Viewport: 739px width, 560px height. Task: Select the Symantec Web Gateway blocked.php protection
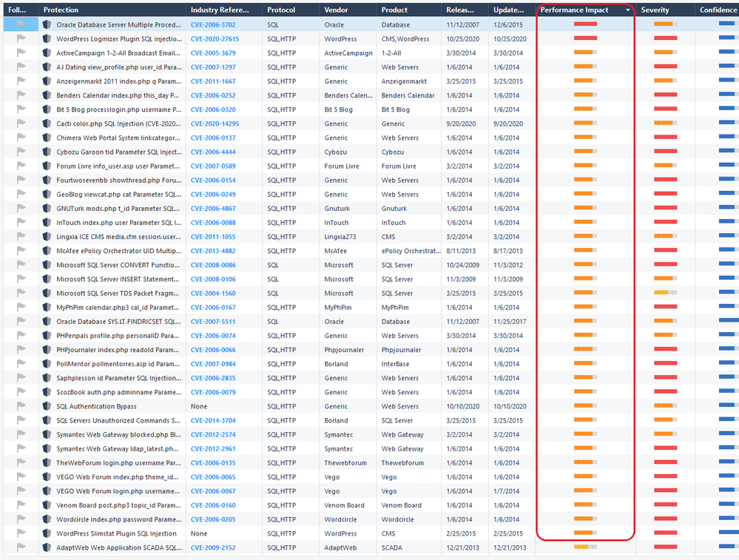point(118,435)
